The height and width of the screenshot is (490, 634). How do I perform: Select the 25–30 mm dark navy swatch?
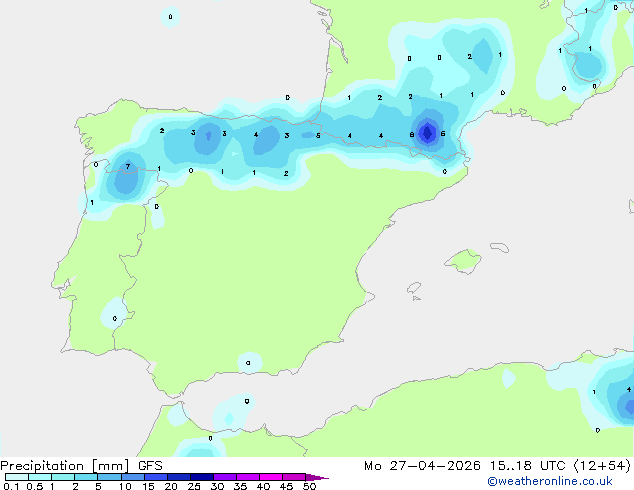tap(201, 477)
